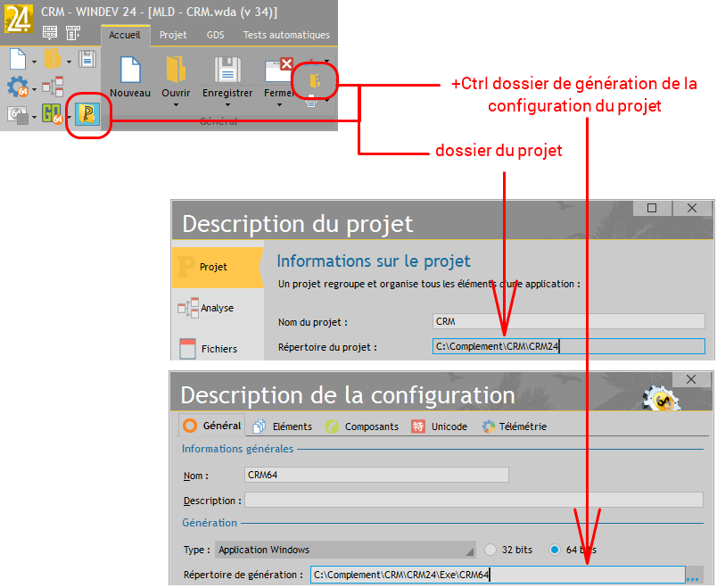Click the Répertoire du projet path field
717x588 pixels.
(x=568, y=347)
